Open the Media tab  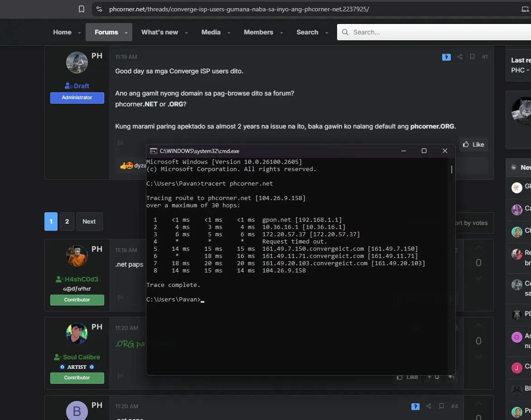click(x=211, y=32)
